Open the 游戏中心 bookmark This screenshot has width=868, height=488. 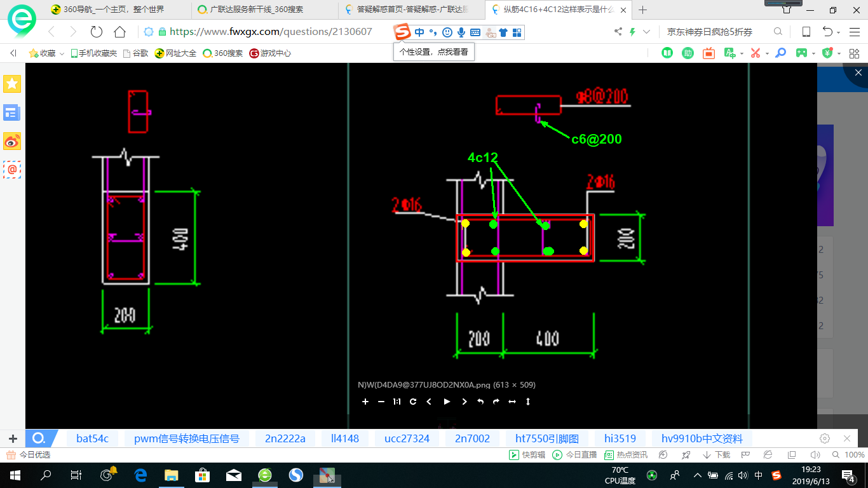point(270,53)
